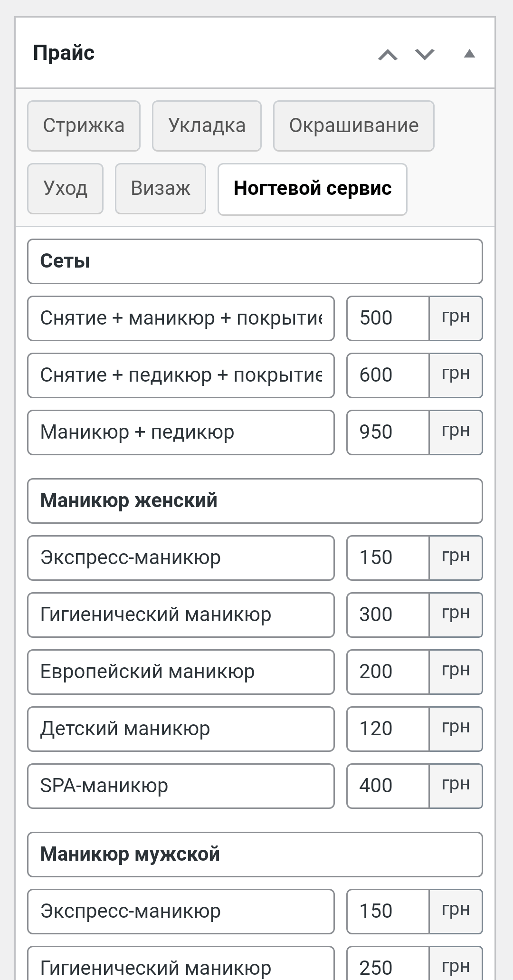The height and width of the screenshot is (980, 513).
Task: Focus the Европейский маникюр name field
Action: pyautogui.click(x=180, y=672)
